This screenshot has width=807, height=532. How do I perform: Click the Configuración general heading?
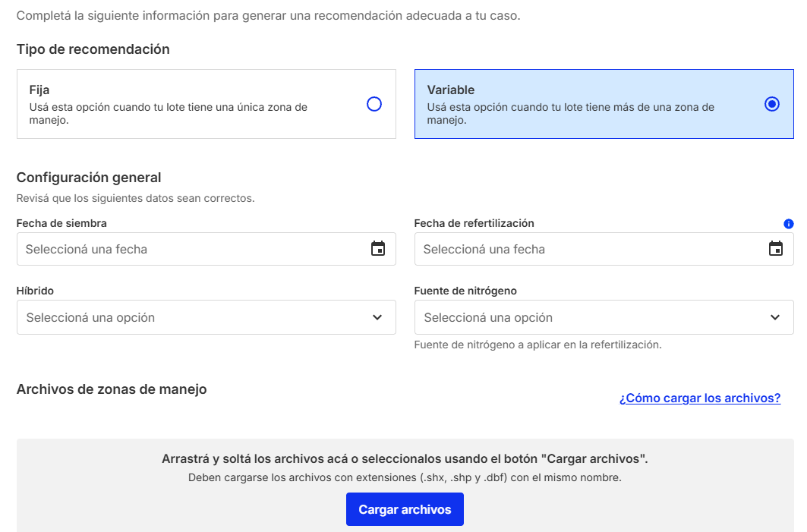[x=89, y=178]
